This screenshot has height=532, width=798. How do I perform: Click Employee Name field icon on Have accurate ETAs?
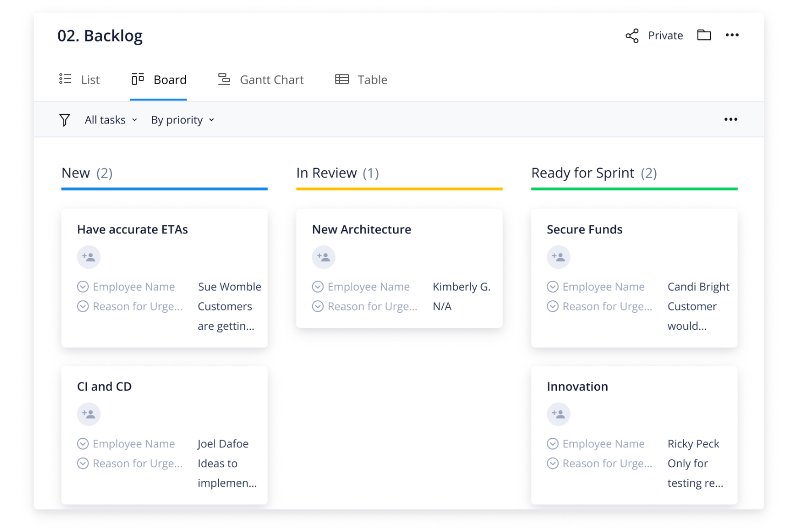point(83,287)
